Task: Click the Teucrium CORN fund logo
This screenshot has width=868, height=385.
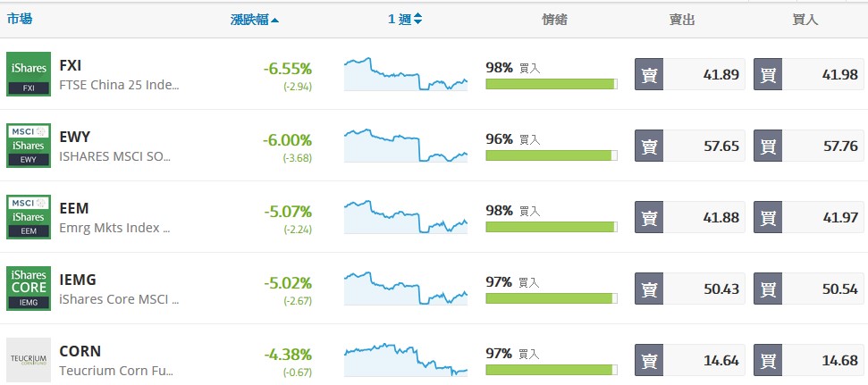Action: pyautogui.click(x=29, y=360)
